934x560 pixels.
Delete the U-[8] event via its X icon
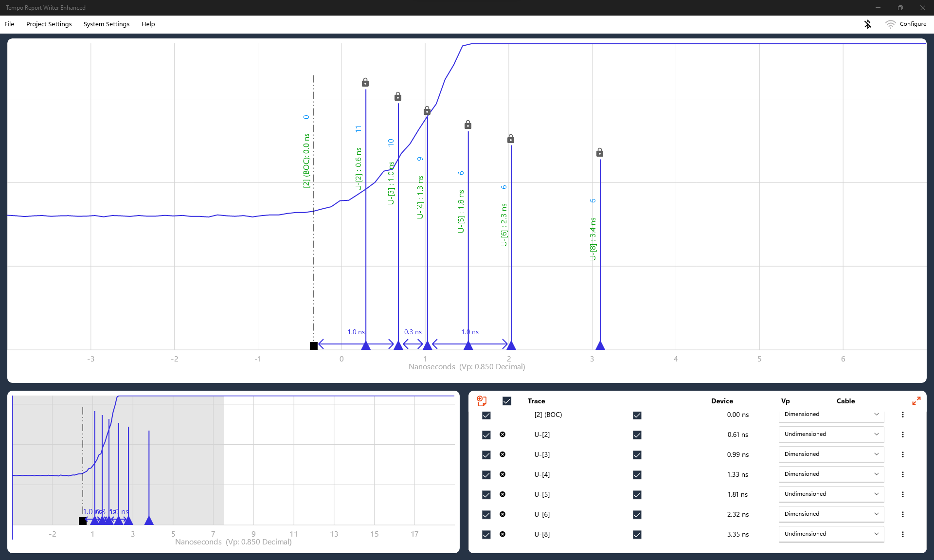pyautogui.click(x=503, y=534)
